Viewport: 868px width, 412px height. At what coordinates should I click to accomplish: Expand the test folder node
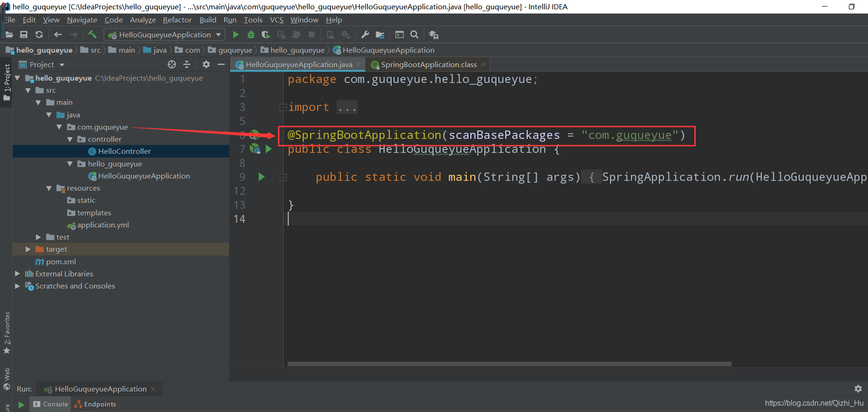(38, 237)
